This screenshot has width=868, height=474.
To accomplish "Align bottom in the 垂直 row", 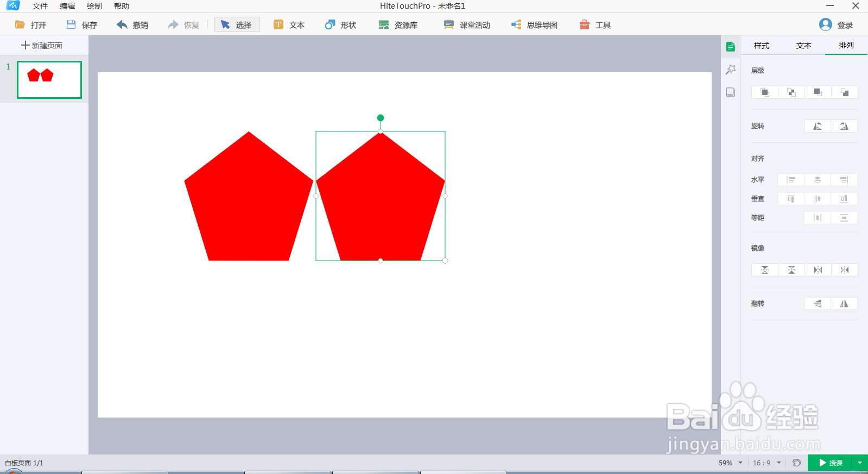I will (844, 199).
